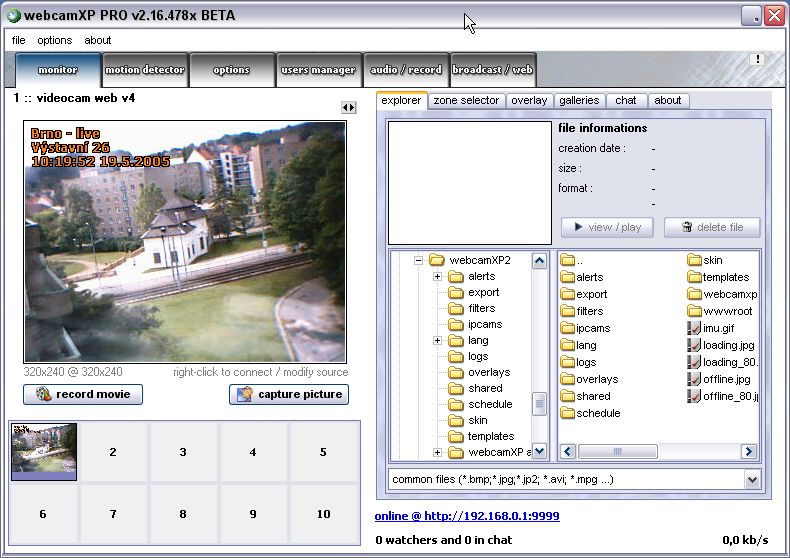Screen dimensions: 790x558
Task: Open the about tab in right panel
Action: (x=668, y=101)
